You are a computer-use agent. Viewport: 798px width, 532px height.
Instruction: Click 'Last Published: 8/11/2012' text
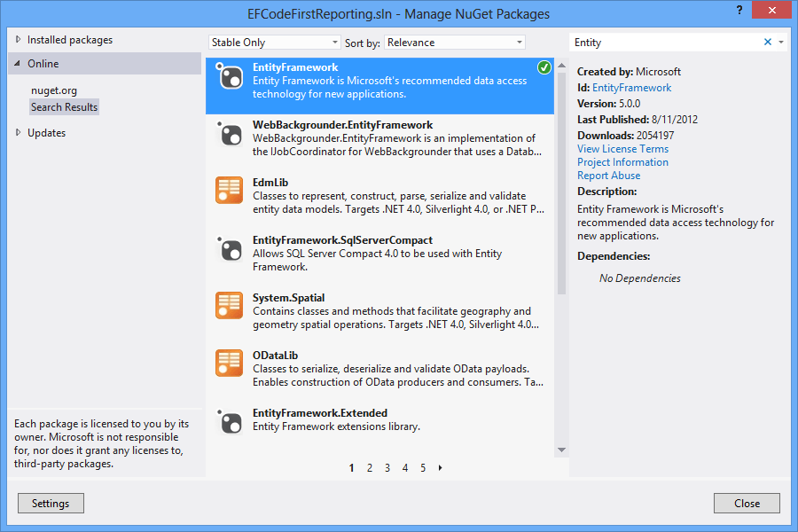(638, 119)
